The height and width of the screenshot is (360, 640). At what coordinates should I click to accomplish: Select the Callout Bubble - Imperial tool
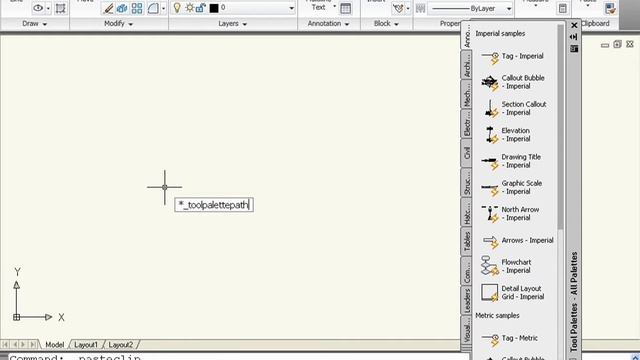pos(513,82)
